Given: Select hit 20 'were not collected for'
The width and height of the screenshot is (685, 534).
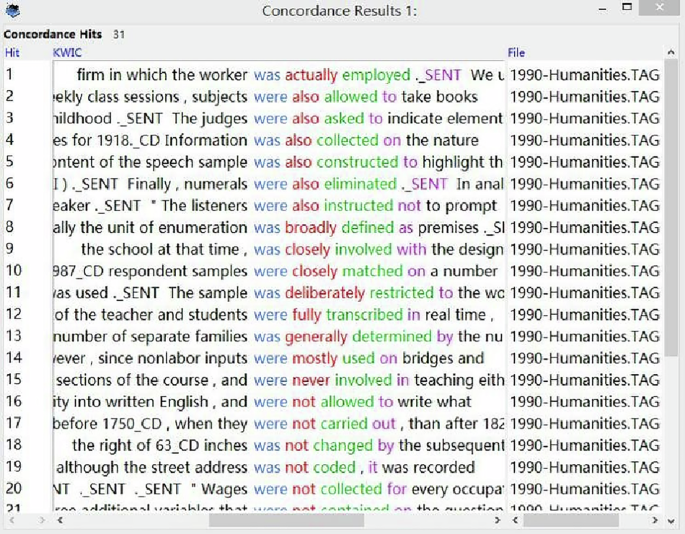Looking at the screenshot, I should pyautogui.click(x=330, y=489).
